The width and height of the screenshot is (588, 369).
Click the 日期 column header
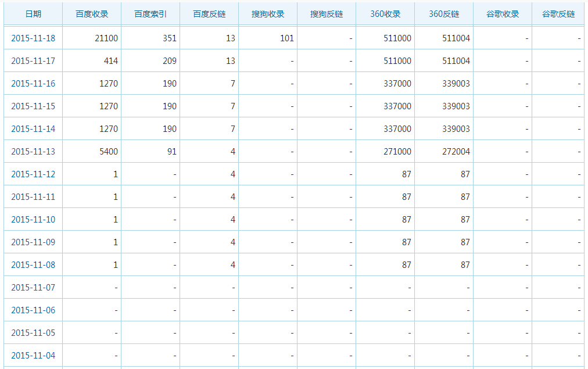[33, 14]
